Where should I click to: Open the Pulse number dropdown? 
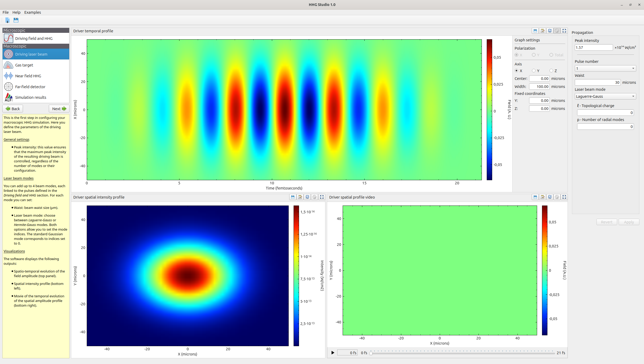(605, 69)
